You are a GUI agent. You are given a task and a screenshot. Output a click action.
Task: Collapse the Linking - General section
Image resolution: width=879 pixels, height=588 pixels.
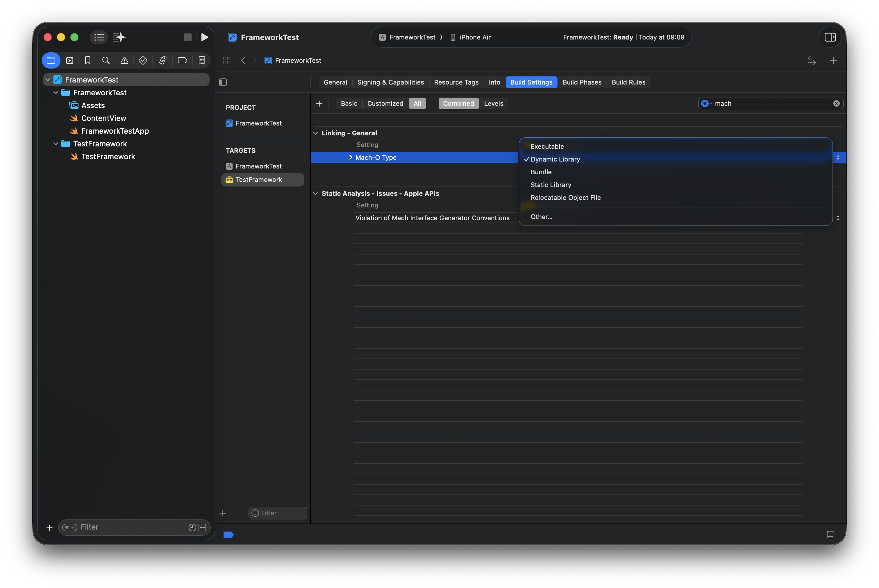point(315,133)
